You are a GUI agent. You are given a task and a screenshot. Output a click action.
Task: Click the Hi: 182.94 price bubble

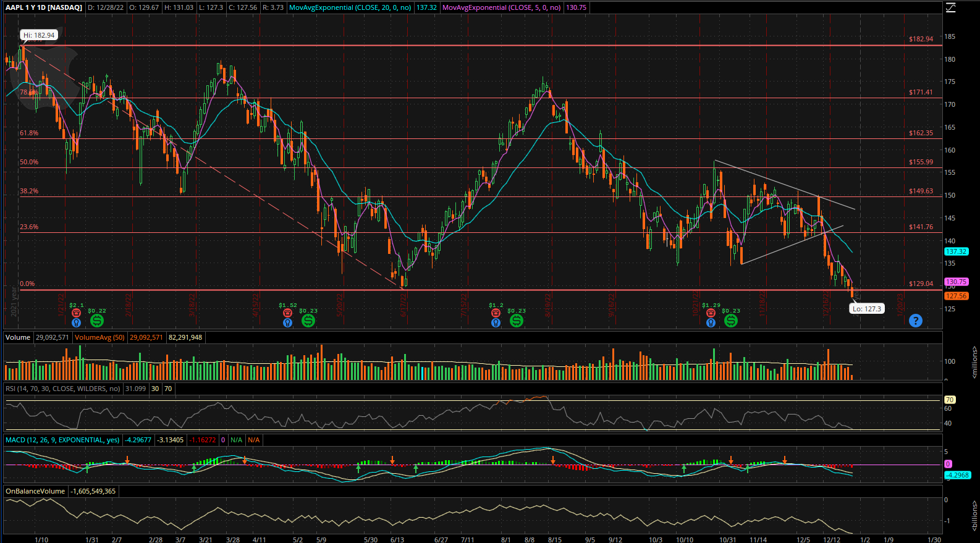coord(39,35)
